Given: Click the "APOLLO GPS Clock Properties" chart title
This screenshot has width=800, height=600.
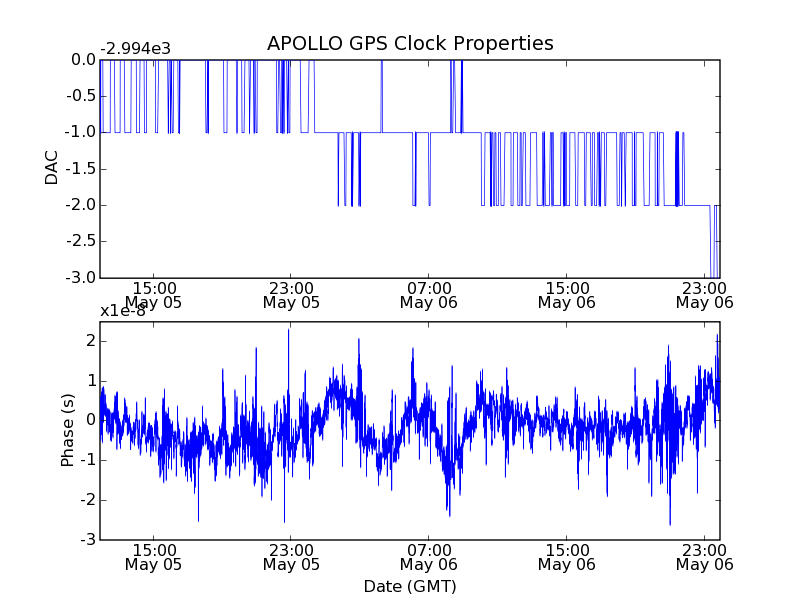Looking at the screenshot, I should (x=410, y=43).
